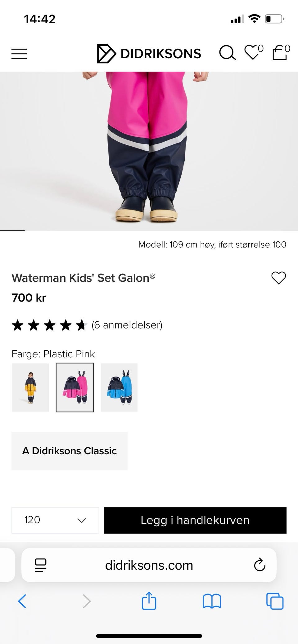The image size is (298, 644).
Task: Select the yellow color variant
Action: pyautogui.click(x=30, y=387)
